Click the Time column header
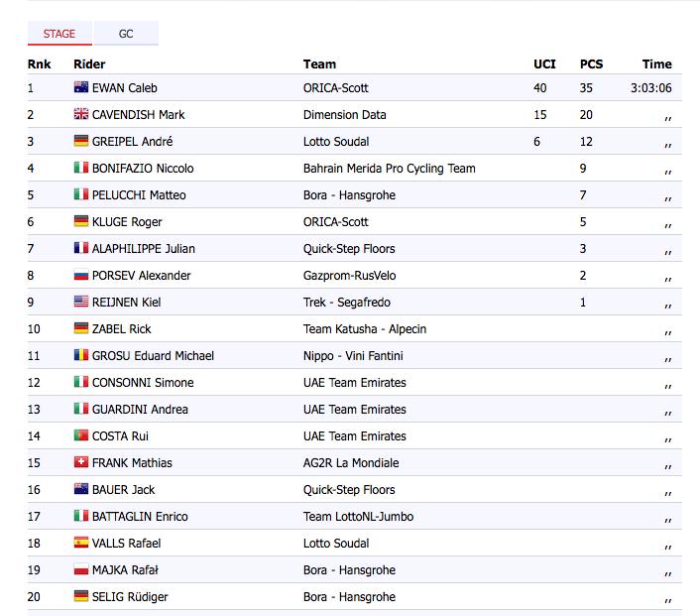 click(656, 64)
